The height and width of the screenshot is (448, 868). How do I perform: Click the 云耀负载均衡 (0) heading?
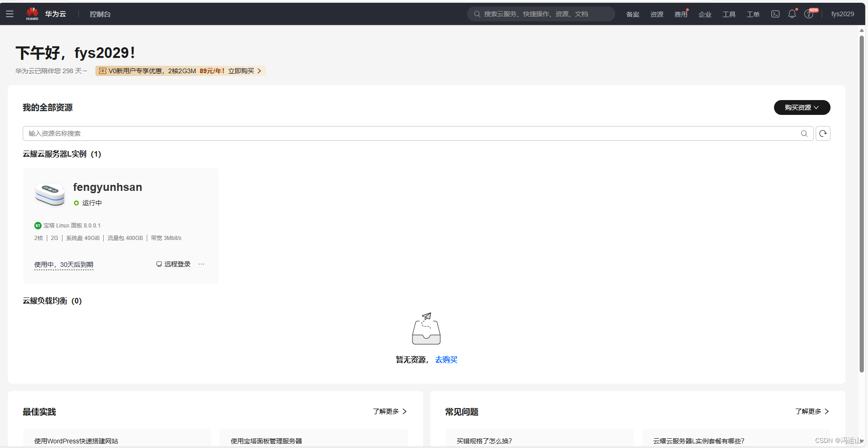pos(52,301)
